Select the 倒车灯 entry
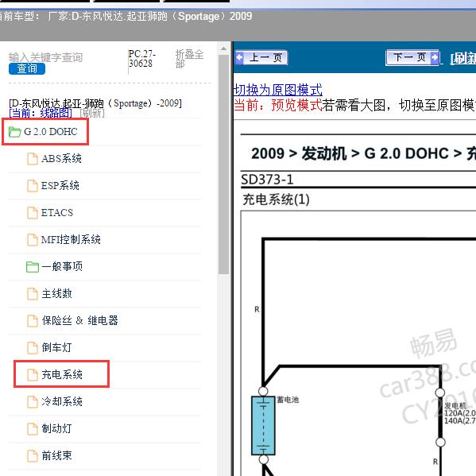 56,347
